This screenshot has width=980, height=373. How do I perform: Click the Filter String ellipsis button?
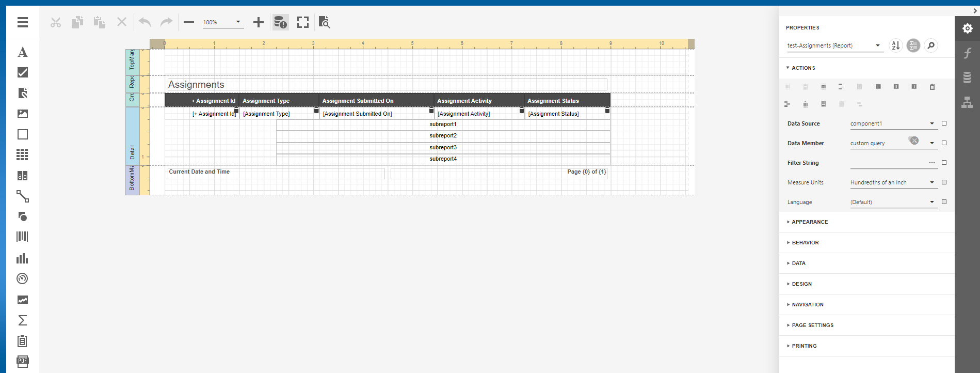pyautogui.click(x=932, y=163)
